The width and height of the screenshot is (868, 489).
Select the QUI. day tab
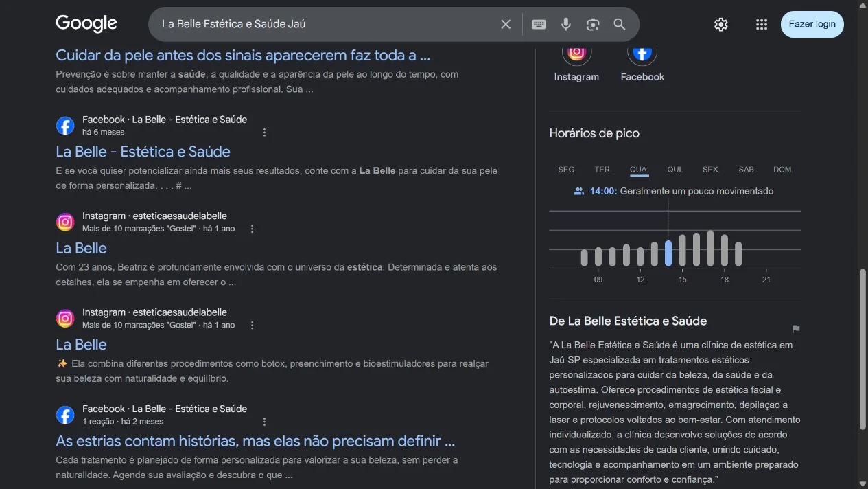point(675,170)
